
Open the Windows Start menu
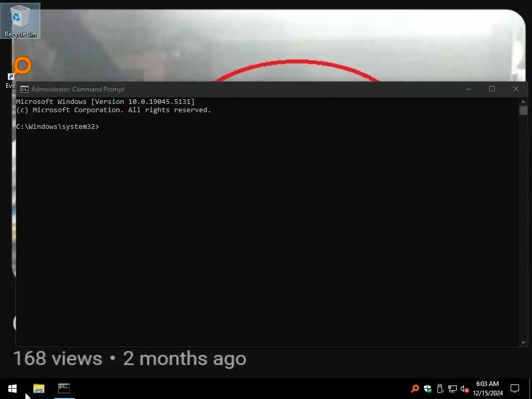point(12,389)
